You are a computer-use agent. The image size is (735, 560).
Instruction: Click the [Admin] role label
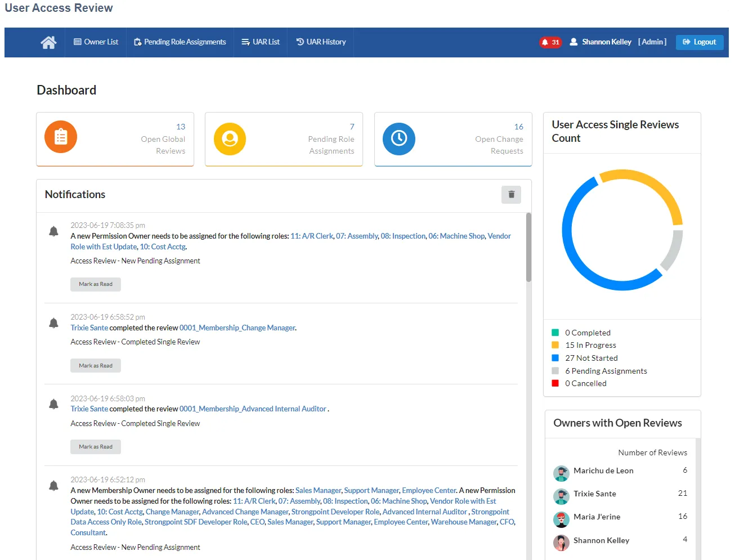[x=652, y=42]
